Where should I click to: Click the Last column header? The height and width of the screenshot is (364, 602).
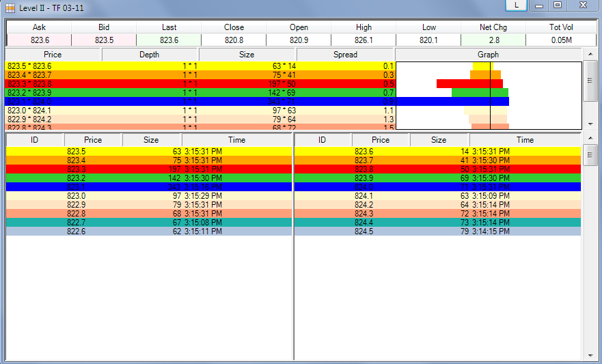(169, 27)
